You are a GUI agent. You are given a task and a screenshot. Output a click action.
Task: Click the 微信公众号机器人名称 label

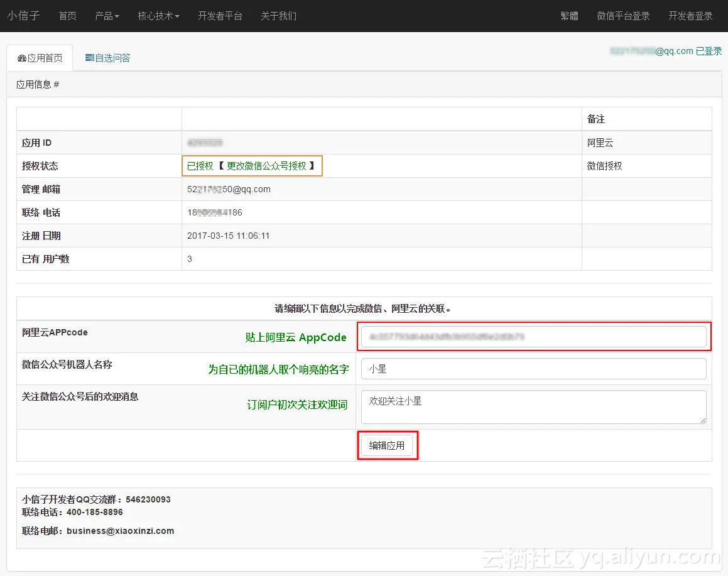pyautogui.click(x=67, y=364)
